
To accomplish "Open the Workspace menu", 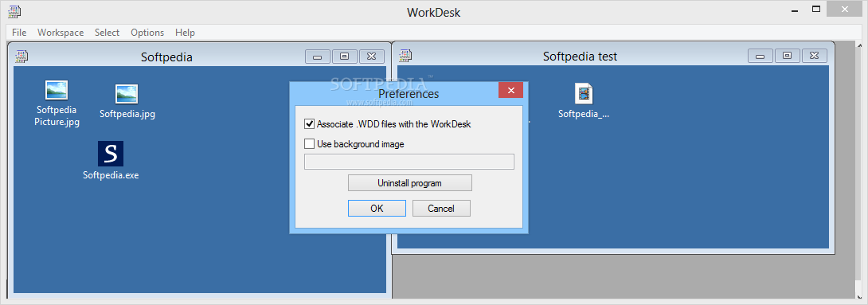I will click(61, 32).
